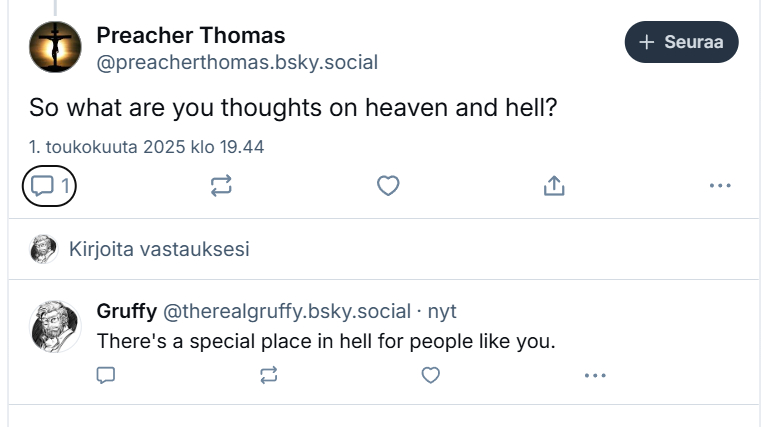Open more options for Preacher Thomas's post

tap(719, 185)
